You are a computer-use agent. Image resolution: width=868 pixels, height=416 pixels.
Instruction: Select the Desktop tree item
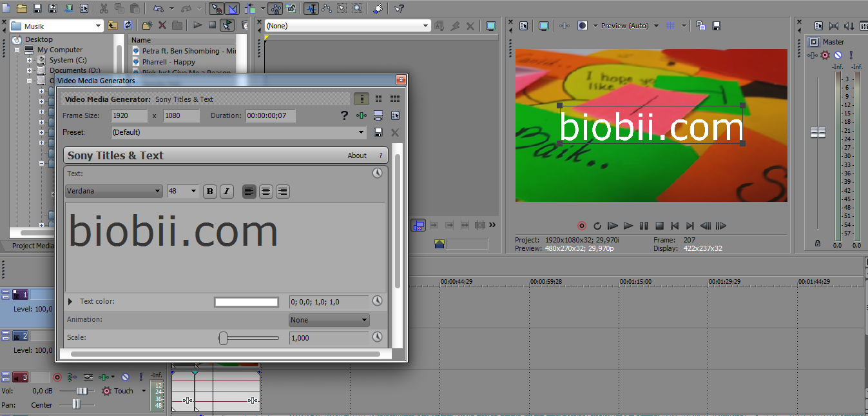point(39,39)
